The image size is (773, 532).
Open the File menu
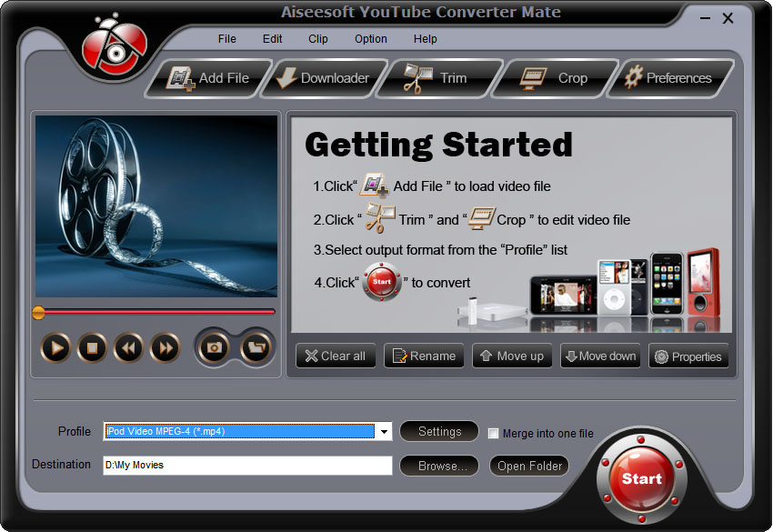click(x=226, y=39)
